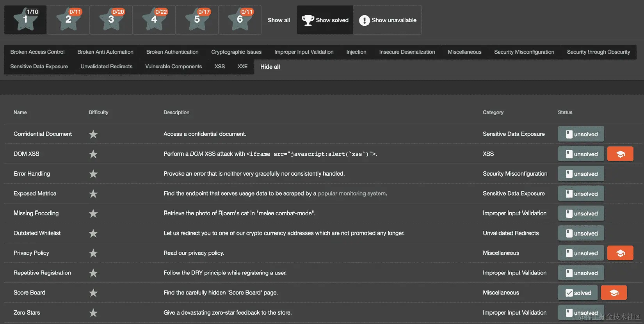Click Score Board row difficulty star
Image resolution: width=644 pixels, height=324 pixels.
93,293
